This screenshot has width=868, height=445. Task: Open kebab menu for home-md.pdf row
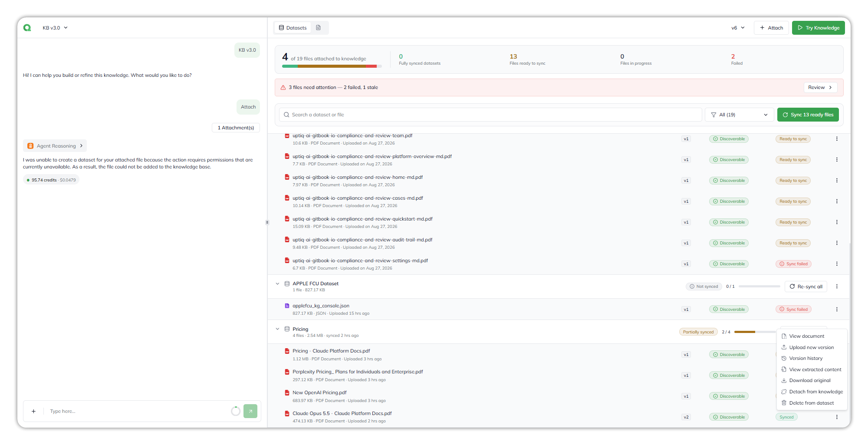(837, 181)
